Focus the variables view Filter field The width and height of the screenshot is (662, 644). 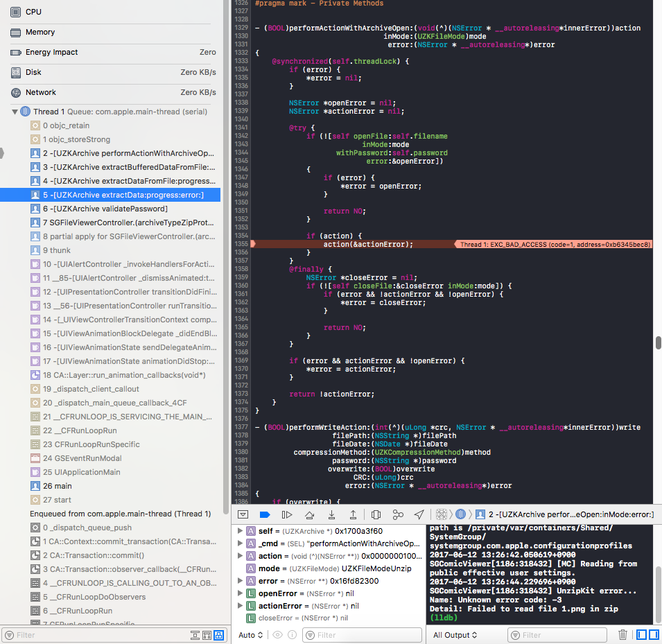(x=363, y=635)
